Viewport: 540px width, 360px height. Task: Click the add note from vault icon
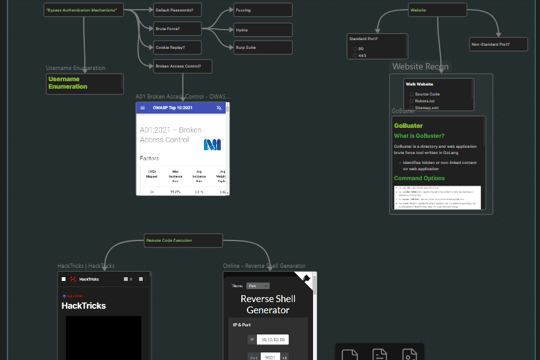click(380, 355)
